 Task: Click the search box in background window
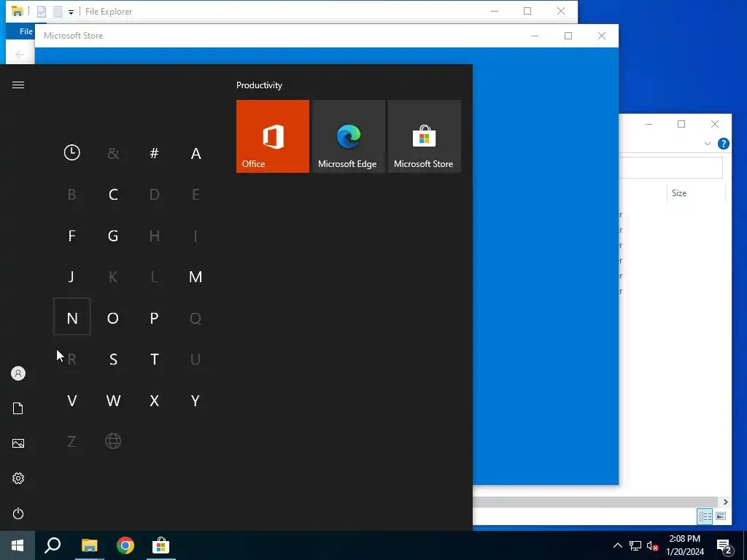pyautogui.click(x=671, y=167)
